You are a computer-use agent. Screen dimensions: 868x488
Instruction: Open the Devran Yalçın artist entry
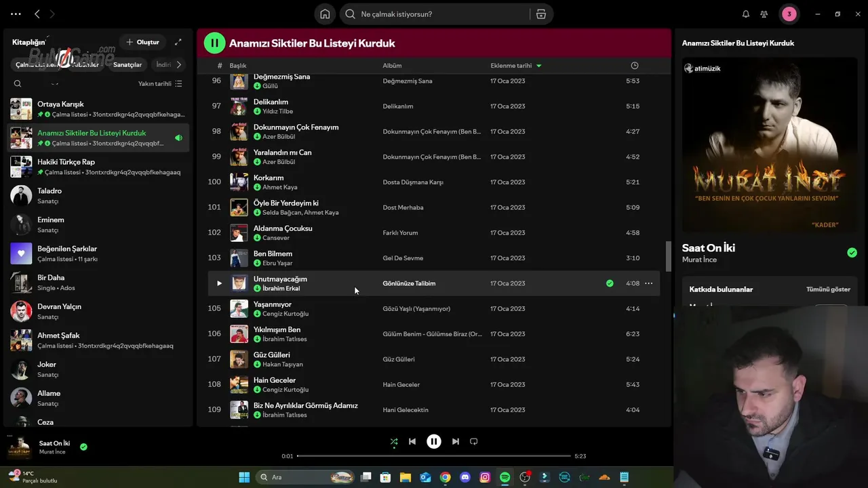tap(98, 312)
